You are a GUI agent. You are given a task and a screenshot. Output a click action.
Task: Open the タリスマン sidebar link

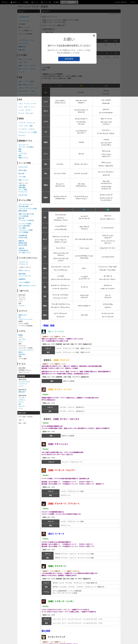point(22,135)
